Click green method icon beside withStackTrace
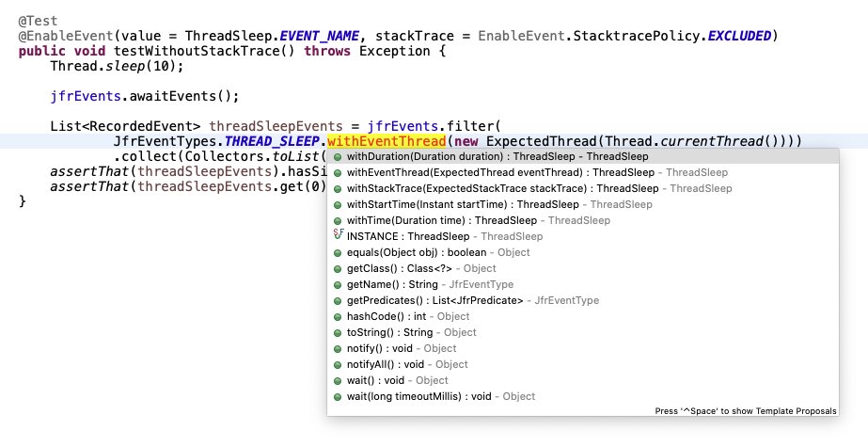The image size is (868, 446). click(338, 189)
